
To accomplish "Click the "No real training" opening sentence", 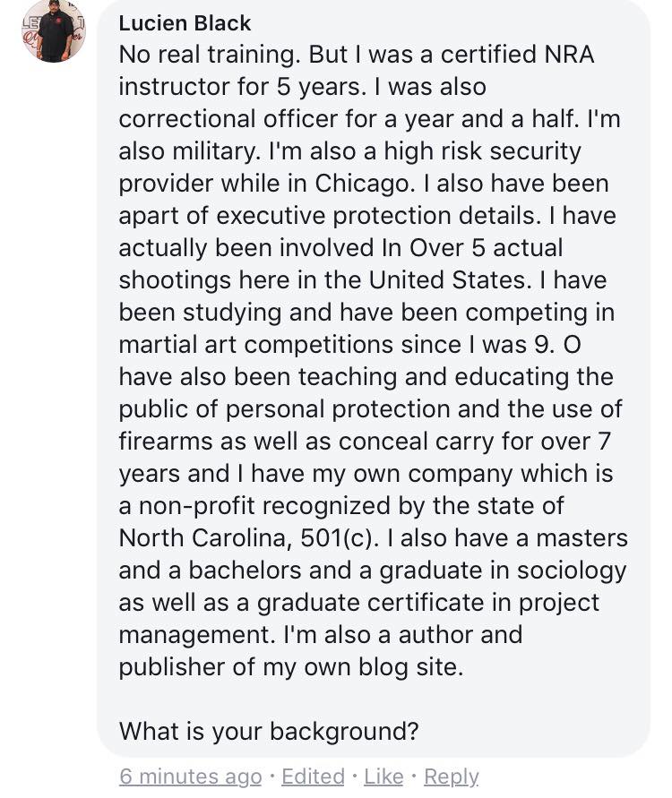I will click(210, 55).
